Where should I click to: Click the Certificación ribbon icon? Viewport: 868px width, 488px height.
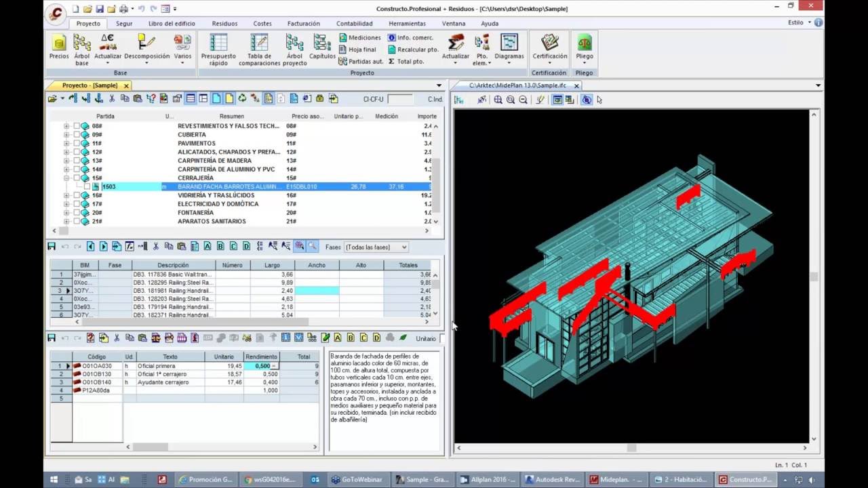pyautogui.click(x=549, y=50)
